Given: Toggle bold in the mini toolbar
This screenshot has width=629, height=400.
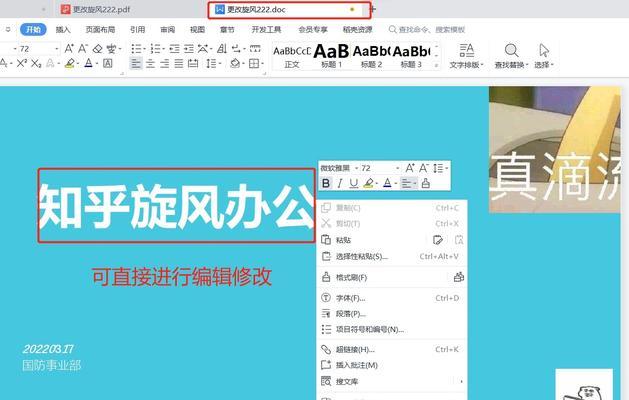Looking at the screenshot, I should [326, 183].
